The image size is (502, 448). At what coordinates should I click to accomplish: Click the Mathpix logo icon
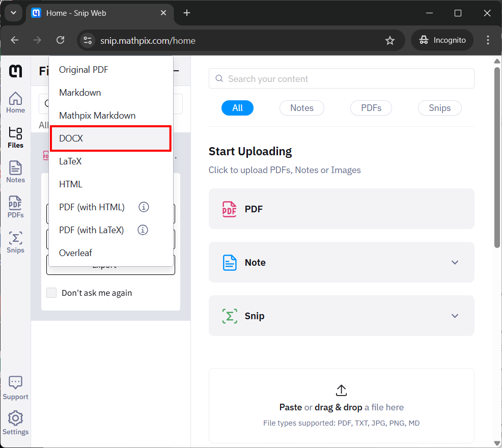click(x=15, y=71)
